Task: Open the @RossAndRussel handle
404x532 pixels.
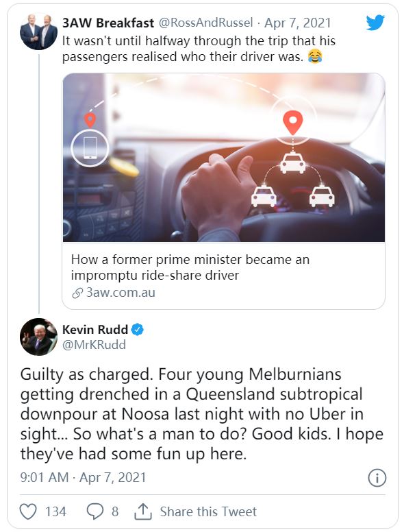Action: (x=205, y=23)
